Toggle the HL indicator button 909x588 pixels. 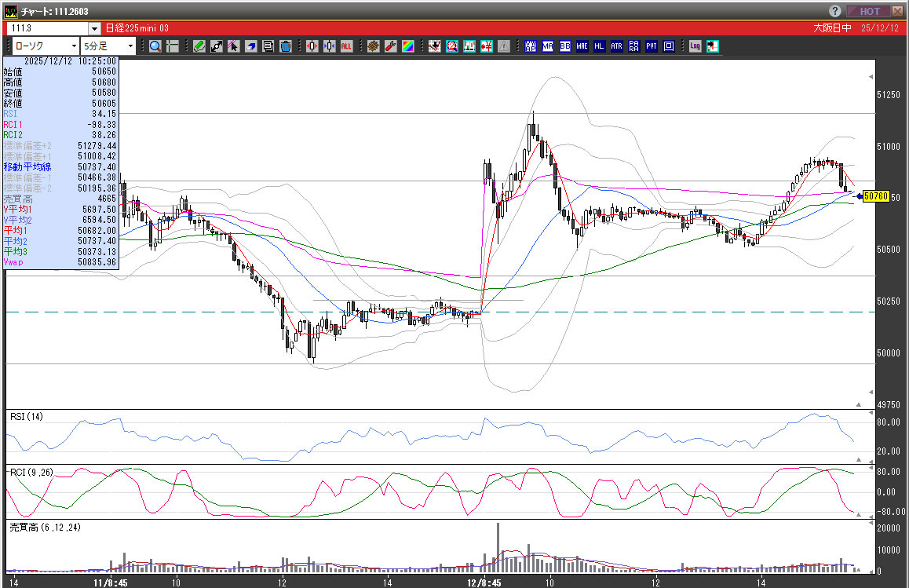point(599,46)
